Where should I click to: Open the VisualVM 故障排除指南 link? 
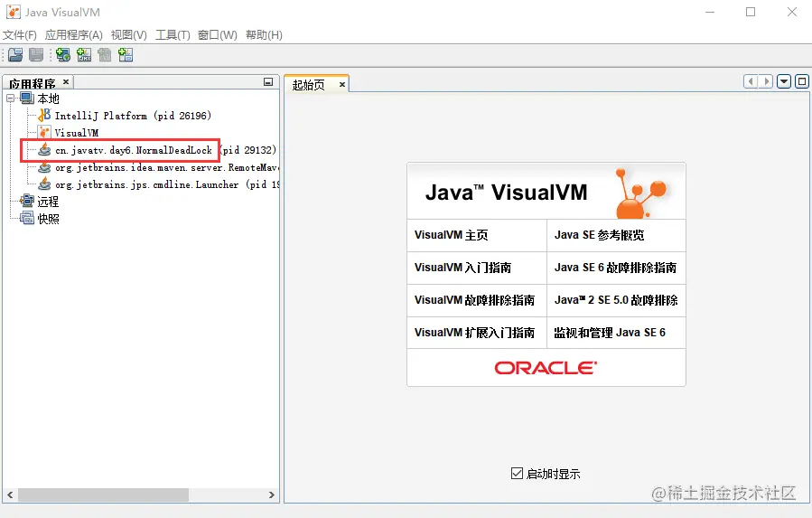point(474,300)
